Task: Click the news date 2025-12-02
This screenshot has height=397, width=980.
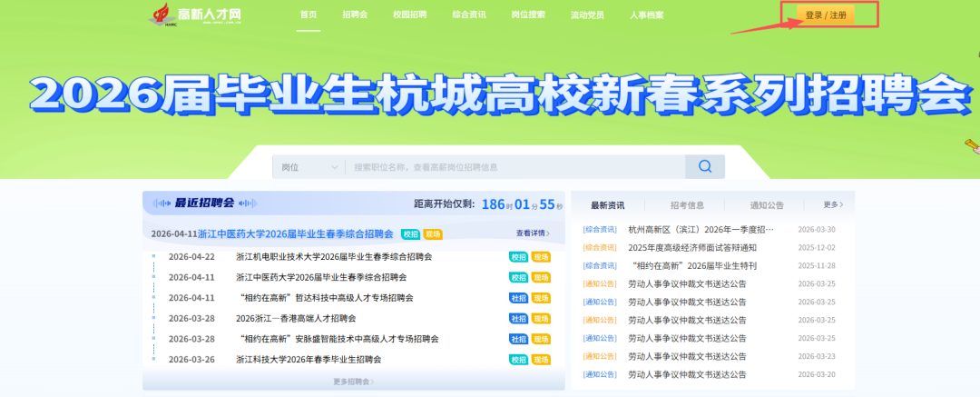Action: click(x=817, y=248)
